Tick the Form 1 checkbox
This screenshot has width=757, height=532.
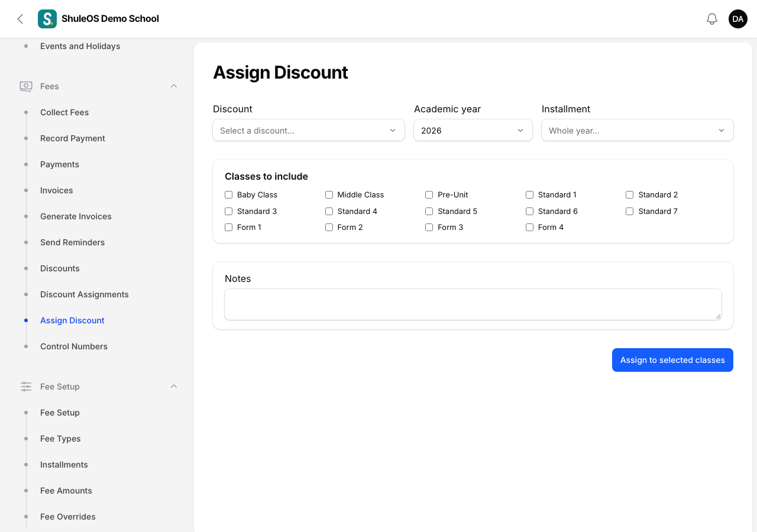point(229,227)
